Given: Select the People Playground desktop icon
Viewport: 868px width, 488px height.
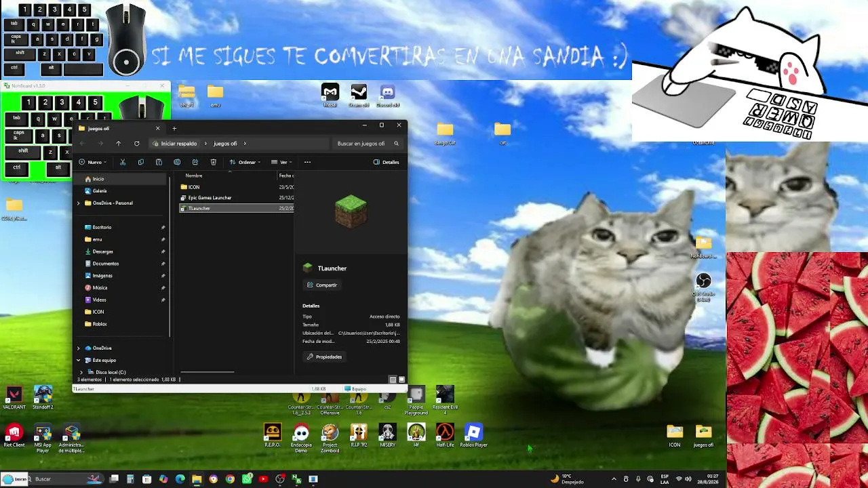Looking at the screenshot, I should (416, 400).
